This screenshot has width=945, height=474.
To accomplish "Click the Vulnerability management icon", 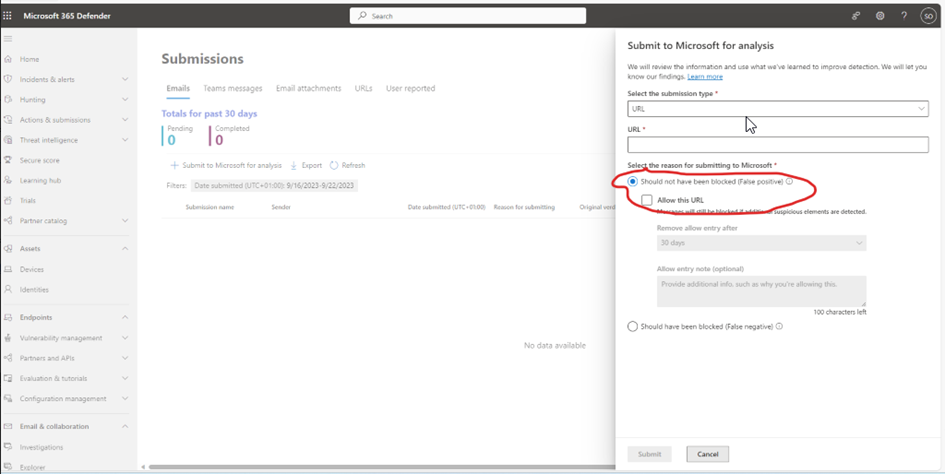I will [x=8, y=338].
